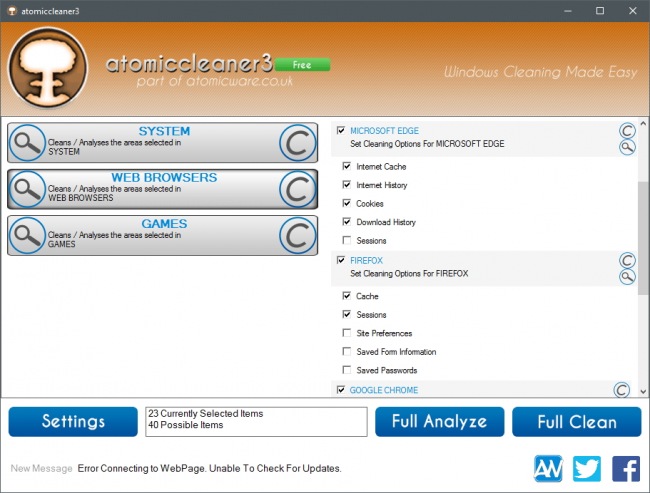Analyze GAMES with its magnifier icon
The width and height of the screenshot is (650, 493).
(27, 236)
